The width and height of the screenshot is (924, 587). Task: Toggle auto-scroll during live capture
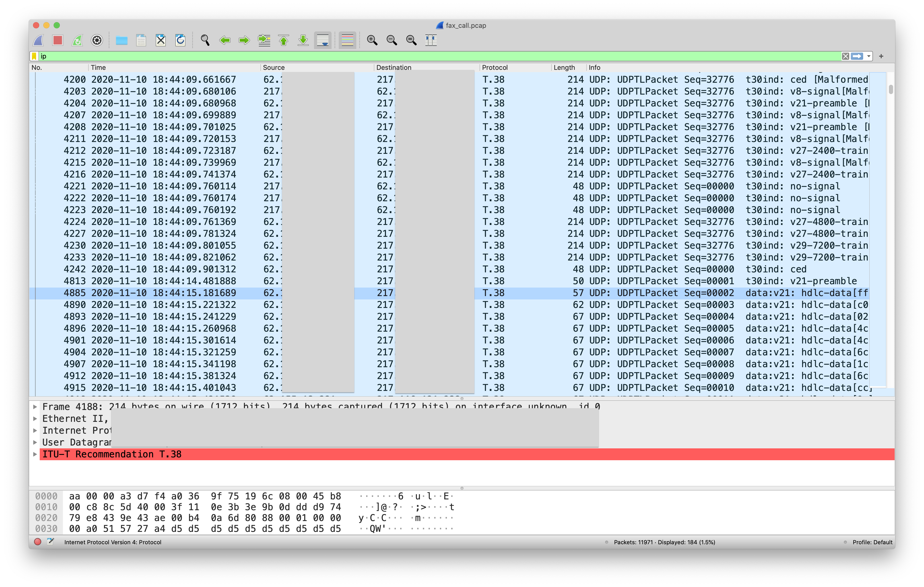(x=323, y=40)
